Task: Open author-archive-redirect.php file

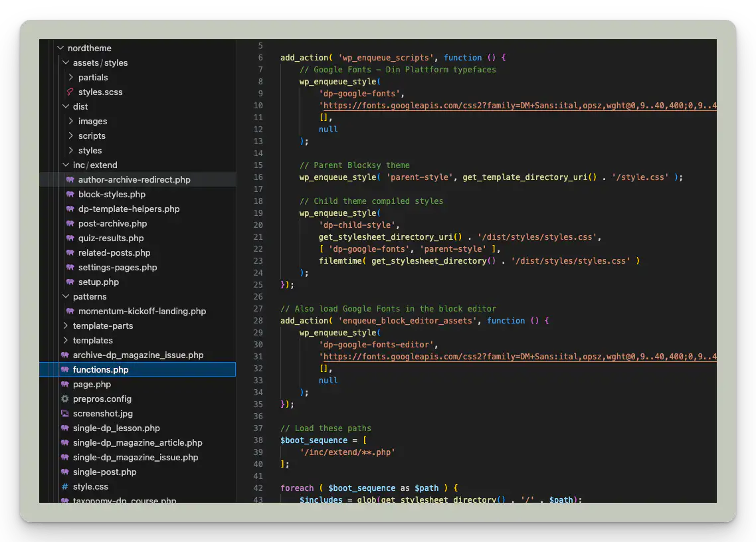Action: pos(134,180)
